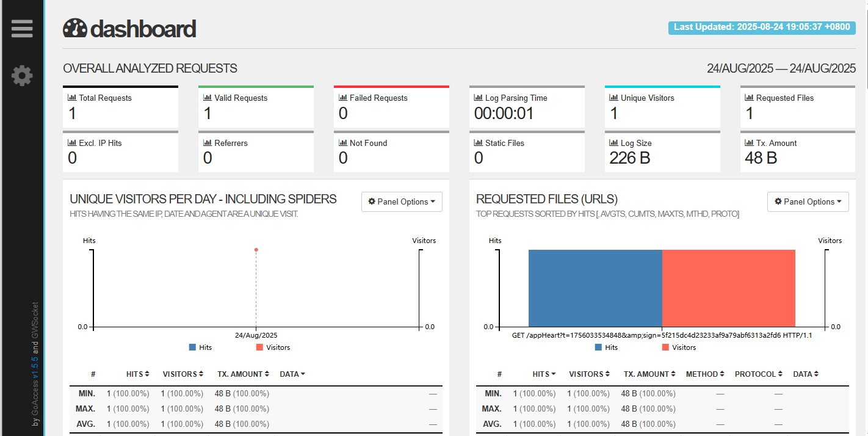Click the Total Requests chart icon
This screenshot has width=868, height=436.
71,98
